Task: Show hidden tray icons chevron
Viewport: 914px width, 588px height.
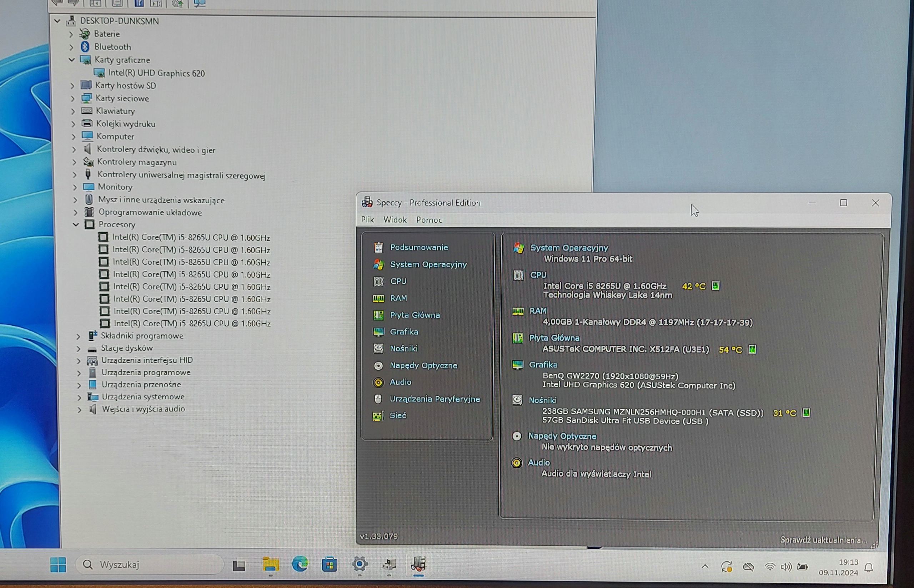Action: 705,567
